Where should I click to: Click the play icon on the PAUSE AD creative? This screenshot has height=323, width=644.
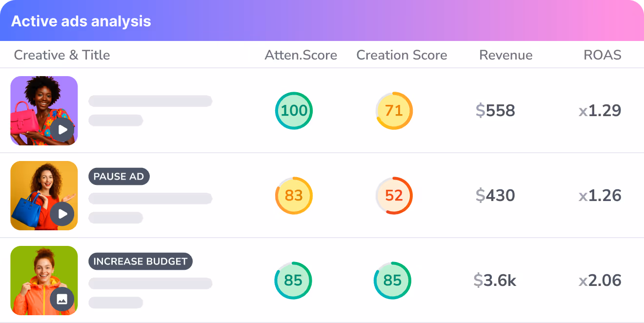[63, 214]
